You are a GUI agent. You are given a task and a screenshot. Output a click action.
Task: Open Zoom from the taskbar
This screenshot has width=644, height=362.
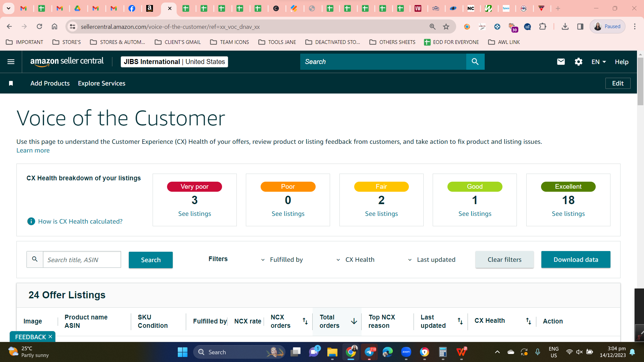[406, 352]
